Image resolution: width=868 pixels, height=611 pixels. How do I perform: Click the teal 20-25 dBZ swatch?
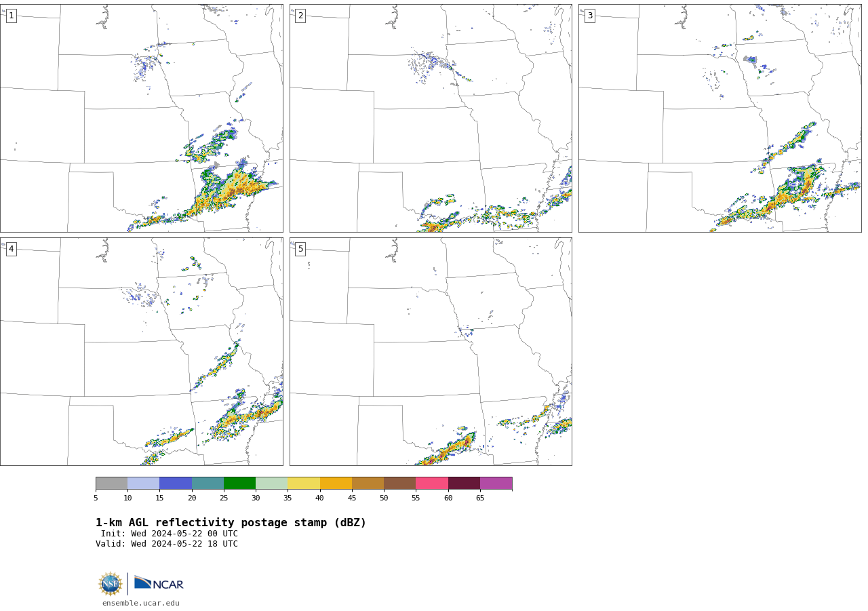point(208,483)
